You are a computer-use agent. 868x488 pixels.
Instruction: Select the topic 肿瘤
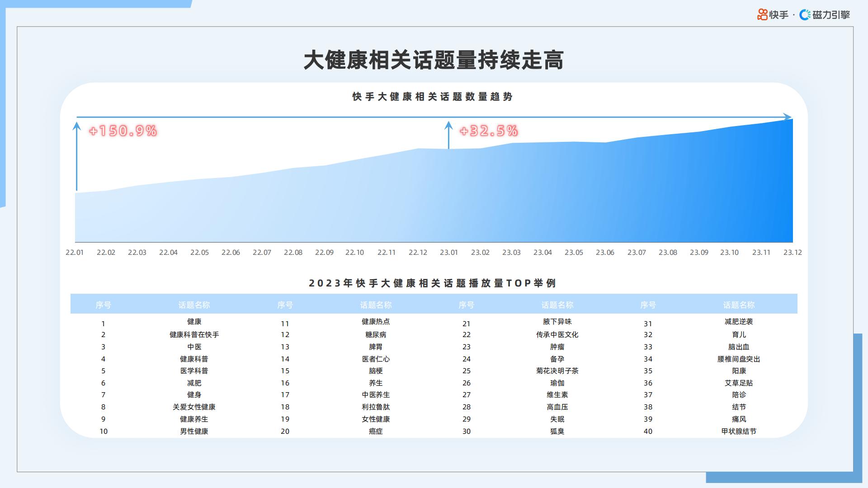coord(557,347)
